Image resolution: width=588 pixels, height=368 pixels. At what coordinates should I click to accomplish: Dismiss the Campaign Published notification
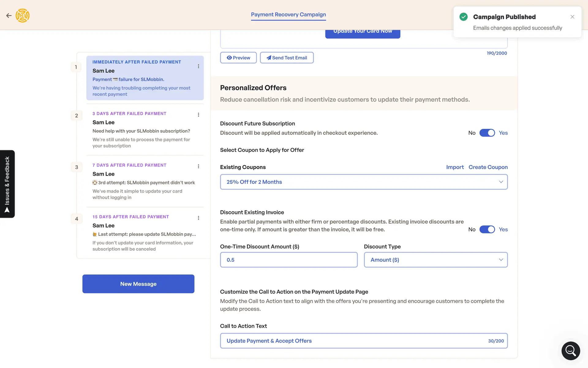pyautogui.click(x=572, y=17)
